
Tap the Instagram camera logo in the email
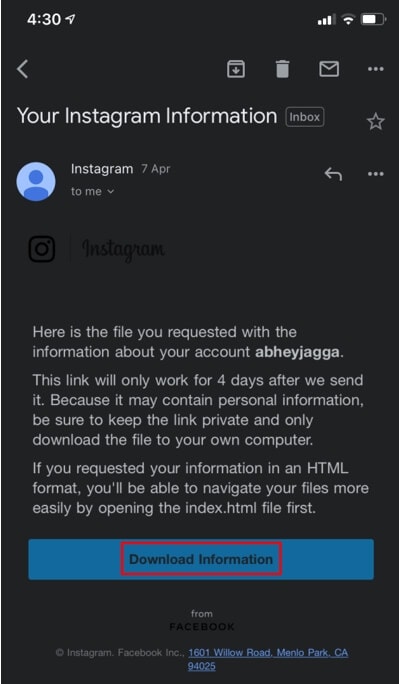coord(42,249)
